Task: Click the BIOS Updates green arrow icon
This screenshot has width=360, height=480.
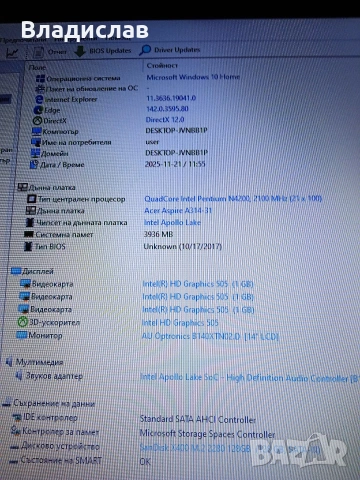Action: pyautogui.click(x=79, y=51)
